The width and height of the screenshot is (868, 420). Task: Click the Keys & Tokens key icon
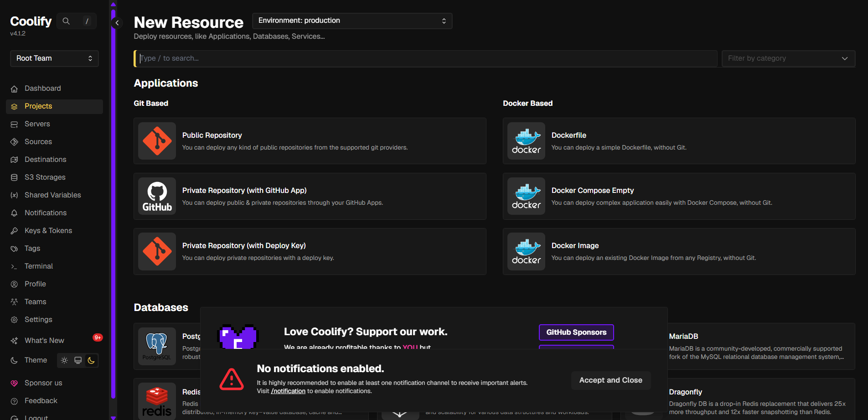14,231
